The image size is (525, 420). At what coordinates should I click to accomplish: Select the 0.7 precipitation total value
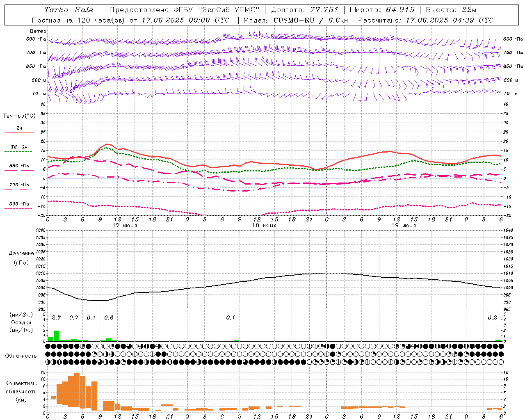(74, 318)
